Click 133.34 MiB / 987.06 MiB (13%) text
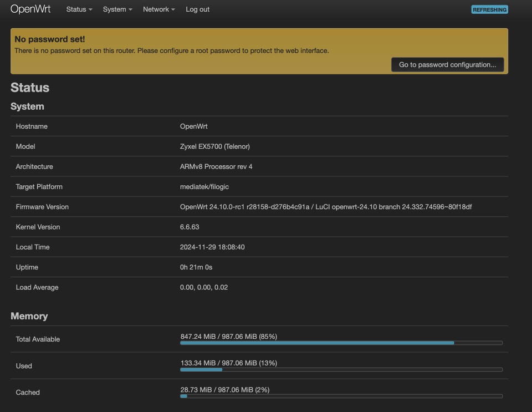 [x=229, y=363]
